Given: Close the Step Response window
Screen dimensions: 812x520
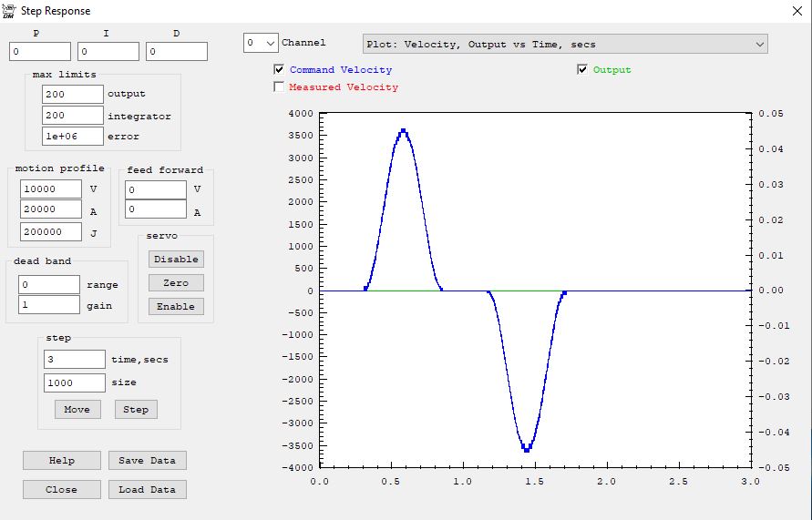Looking at the screenshot, I should point(791,12).
